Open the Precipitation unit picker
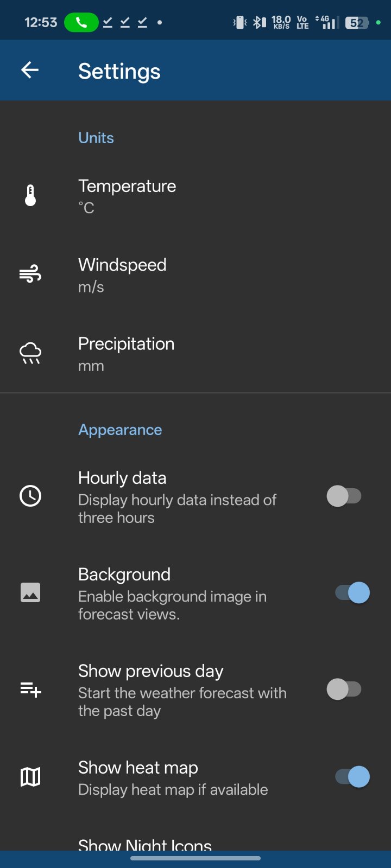Screen dimensions: 391x868 pos(127,353)
